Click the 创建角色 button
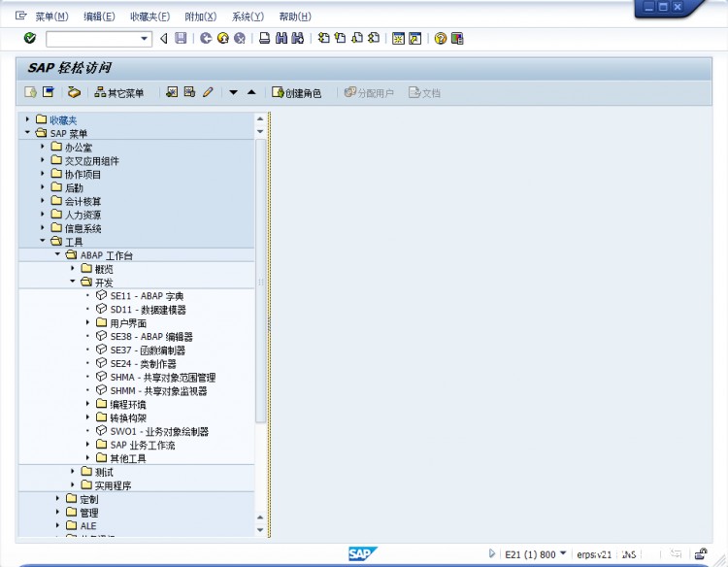 (x=296, y=93)
